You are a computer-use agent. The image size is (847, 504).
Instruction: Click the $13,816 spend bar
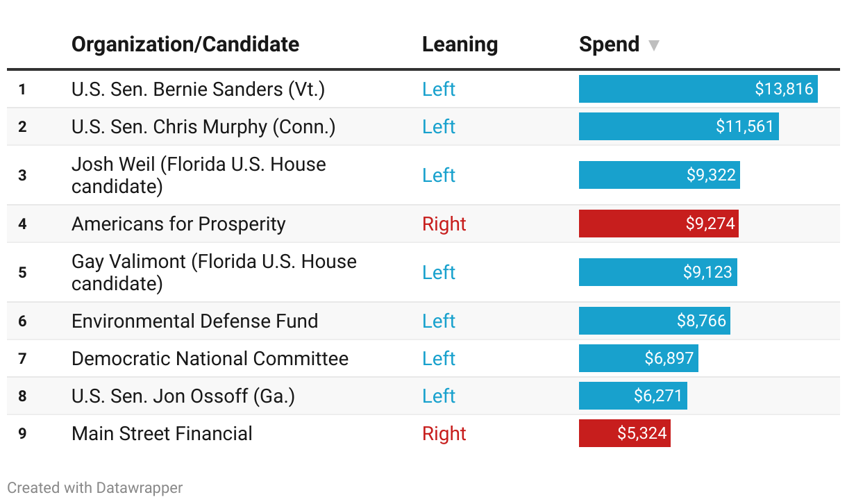pos(698,89)
